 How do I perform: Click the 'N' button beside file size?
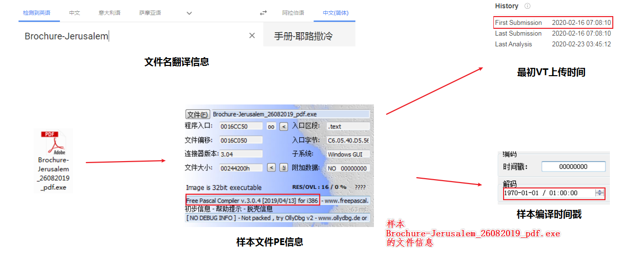point(283,168)
